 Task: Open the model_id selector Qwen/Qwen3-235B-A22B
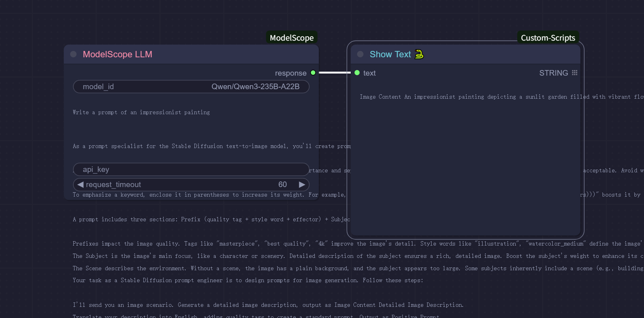pos(191,87)
